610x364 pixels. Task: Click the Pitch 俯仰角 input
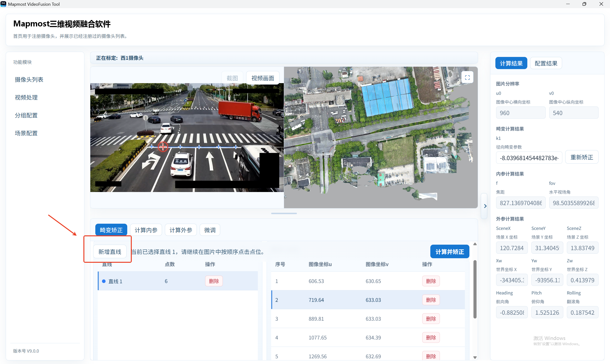coord(547,313)
